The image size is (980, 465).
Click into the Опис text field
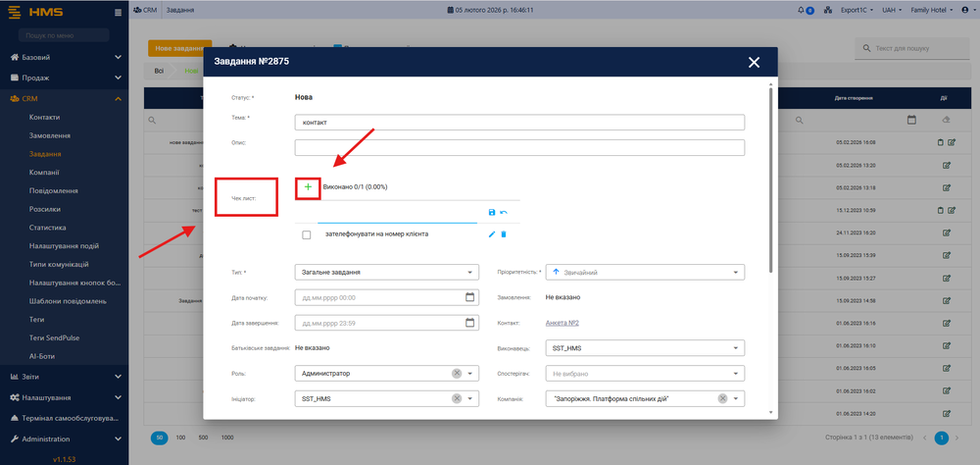click(519, 148)
